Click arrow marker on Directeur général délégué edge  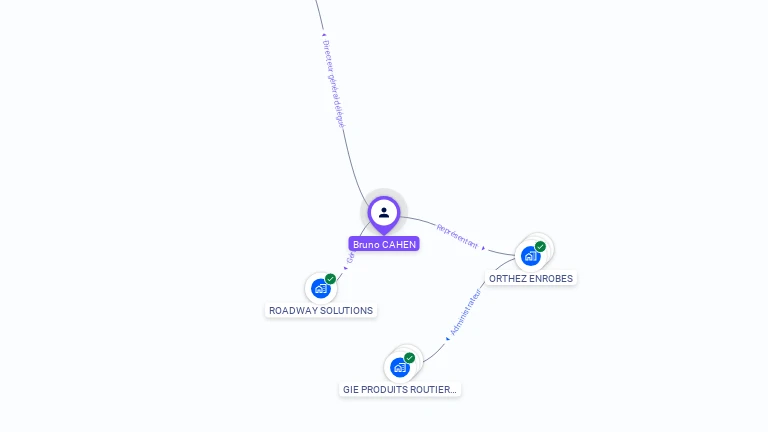pos(323,35)
